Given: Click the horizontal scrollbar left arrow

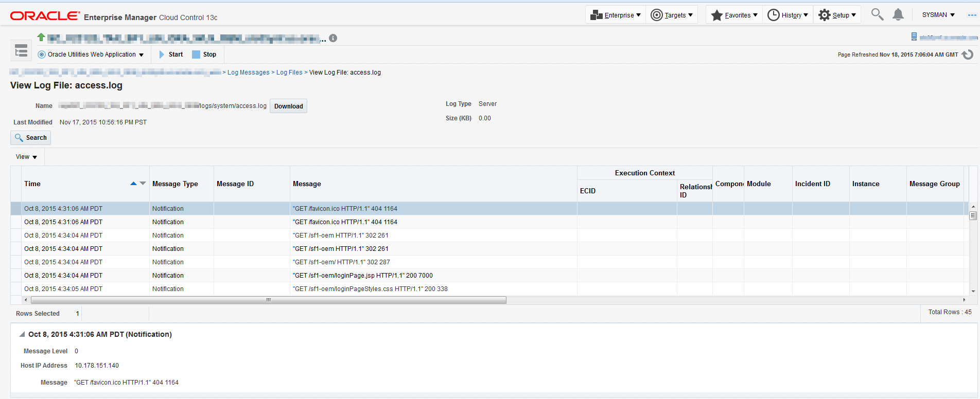Looking at the screenshot, I should pyautogui.click(x=26, y=300).
